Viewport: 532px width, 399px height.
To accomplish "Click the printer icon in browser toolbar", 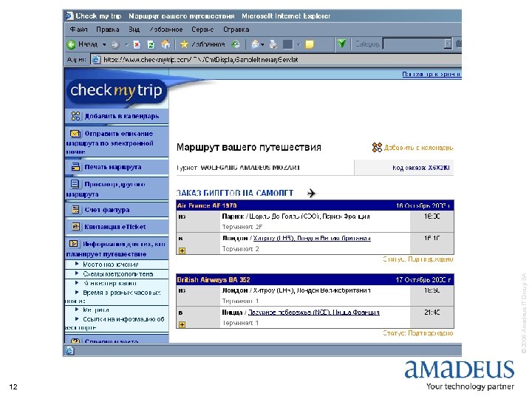I will click(273, 44).
